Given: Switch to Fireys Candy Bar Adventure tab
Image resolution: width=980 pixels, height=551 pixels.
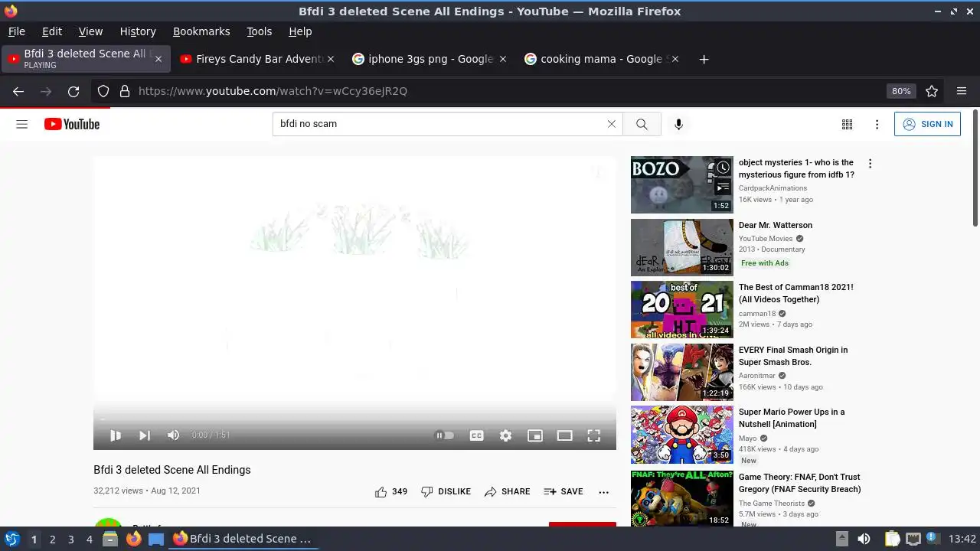Looking at the screenshot, I should pyautogui.click(x=259, y=59).
